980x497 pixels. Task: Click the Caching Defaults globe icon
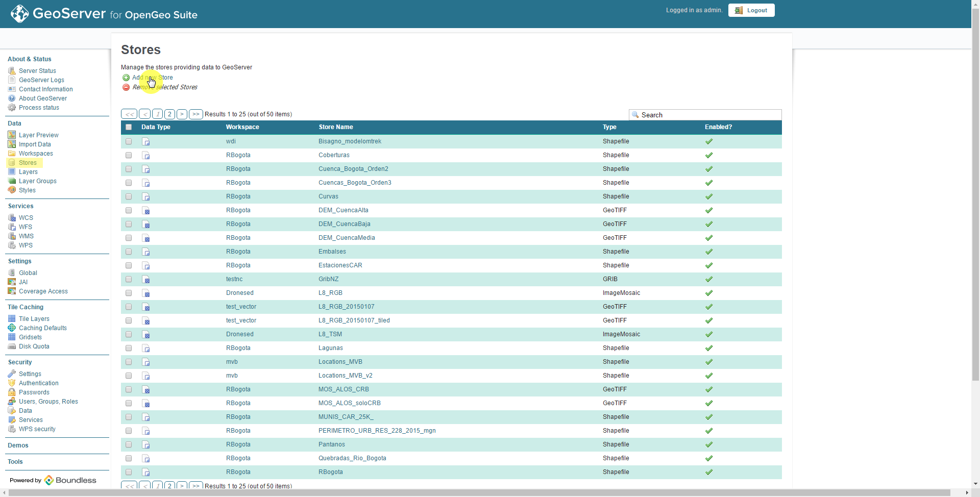[12, 328]
